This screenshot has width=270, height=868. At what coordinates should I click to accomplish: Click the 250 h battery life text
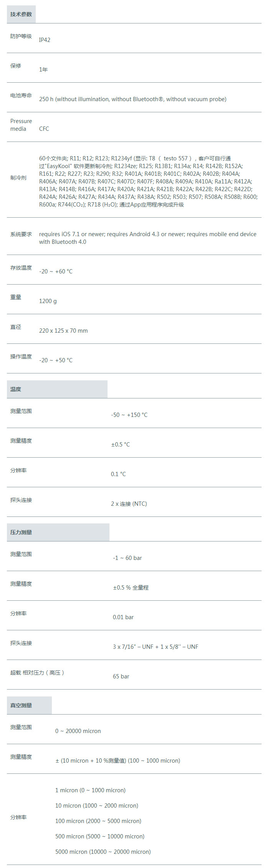coord(133,99)
